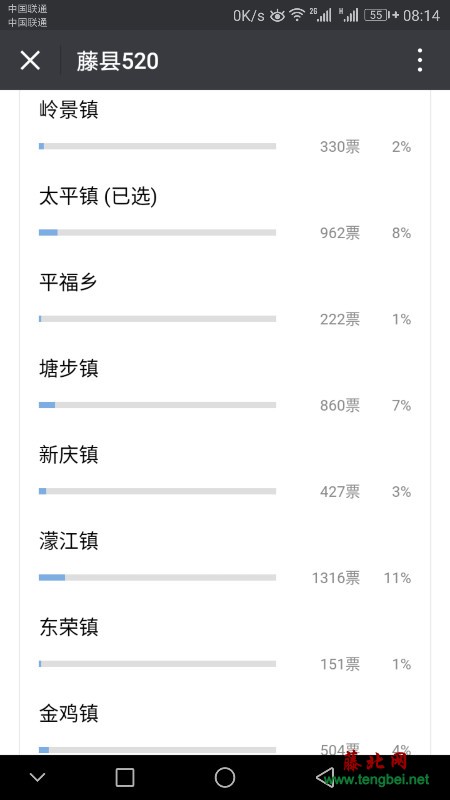Tap the 金鸡镇 poll label
The height and width of the screenshot is (800, 450).
coord(68,713)
